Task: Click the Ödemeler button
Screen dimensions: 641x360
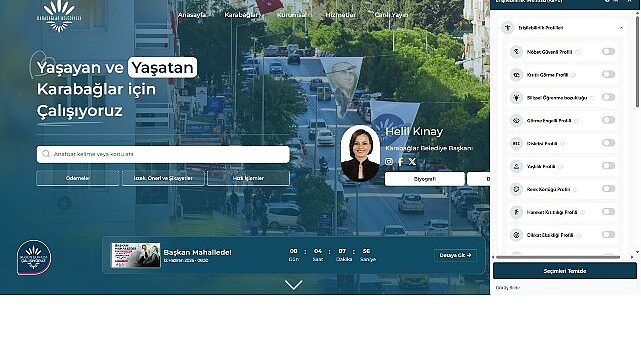Action: click(78, 178)
